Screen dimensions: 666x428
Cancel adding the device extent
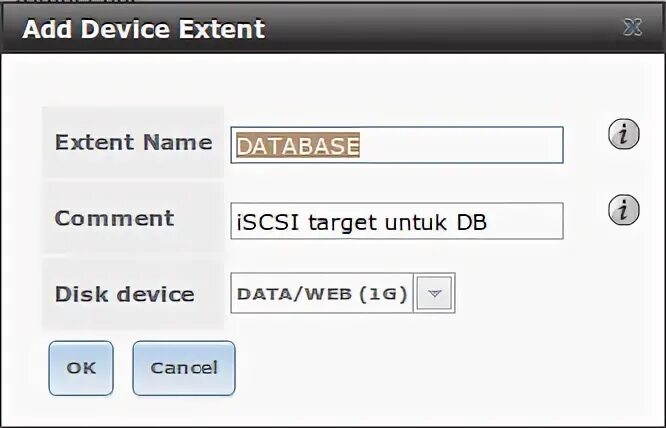click(183, 368)
